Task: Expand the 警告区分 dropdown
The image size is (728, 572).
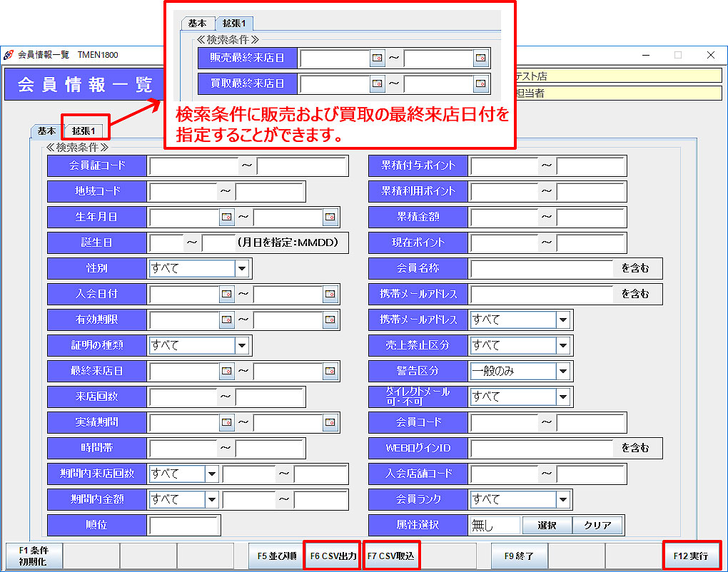Action: tap(563, 371)
